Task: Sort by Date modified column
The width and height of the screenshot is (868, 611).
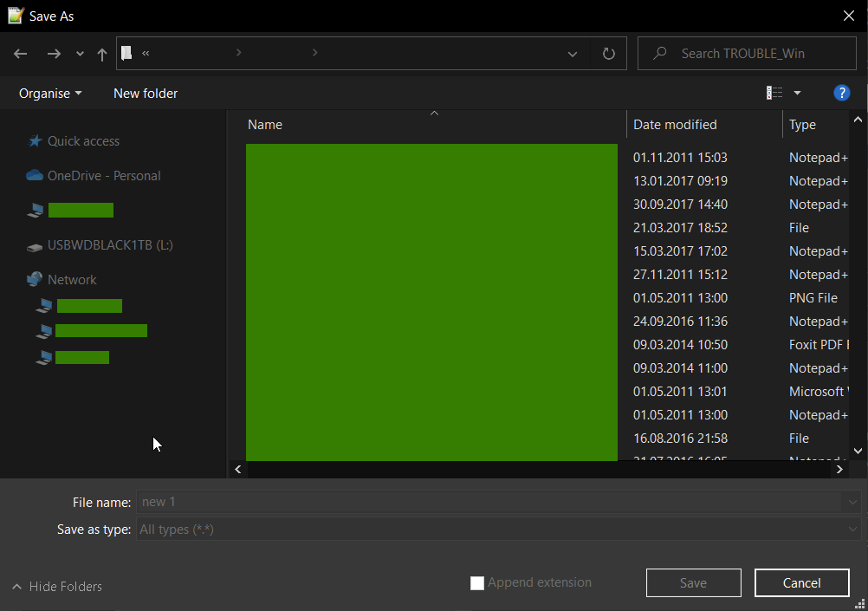Action: (675, 125)
